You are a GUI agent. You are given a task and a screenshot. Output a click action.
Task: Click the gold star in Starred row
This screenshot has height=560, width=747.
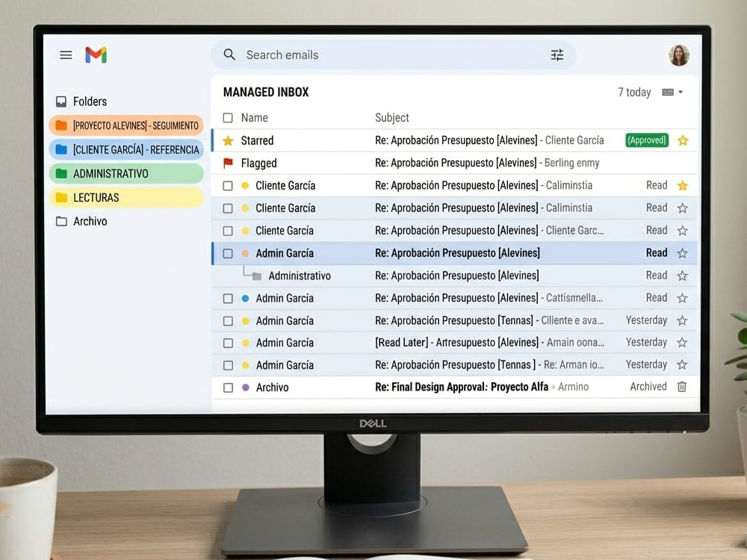[x=228, y=140]
